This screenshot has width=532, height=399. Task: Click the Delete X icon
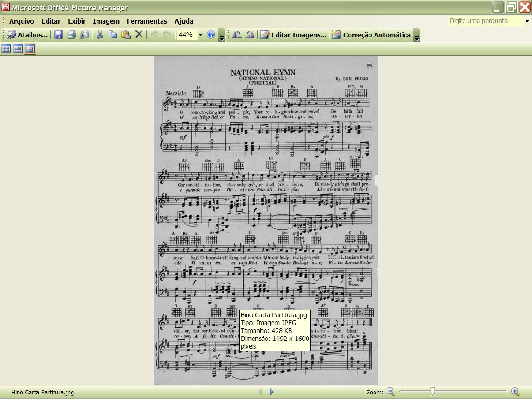pos(139,34)
